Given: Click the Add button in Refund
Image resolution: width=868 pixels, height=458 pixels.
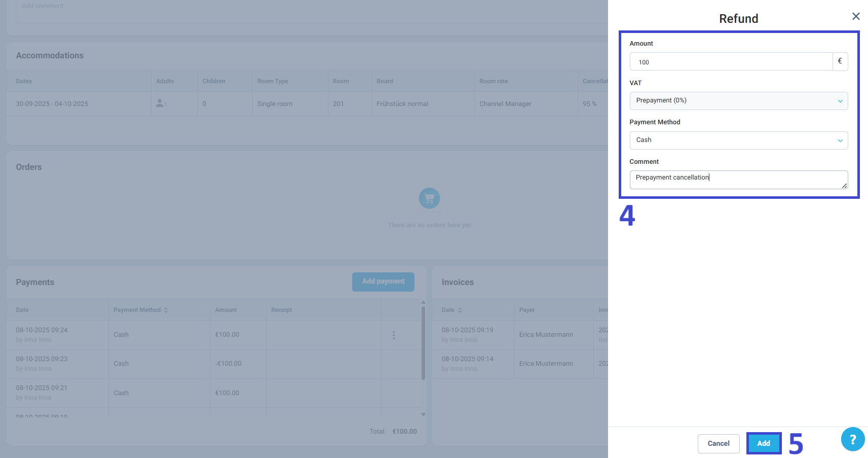Looking at the screenshot, I should 764,443.
